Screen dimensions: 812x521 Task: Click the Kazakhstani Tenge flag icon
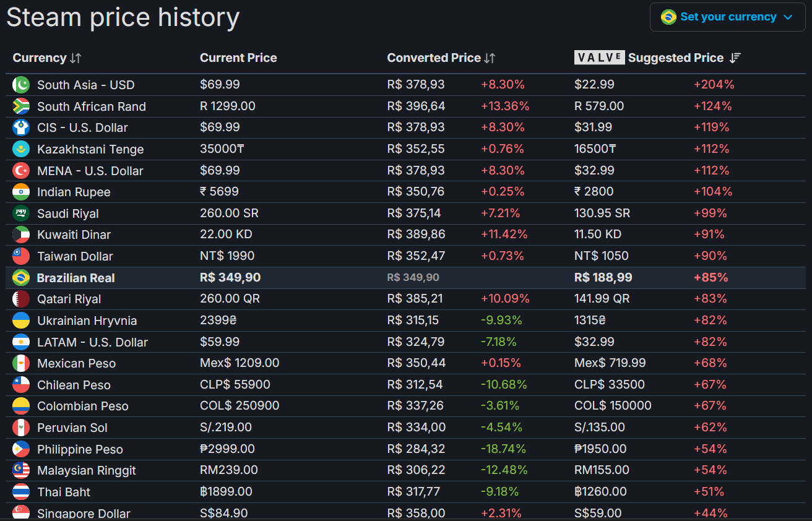pos(21,149)
